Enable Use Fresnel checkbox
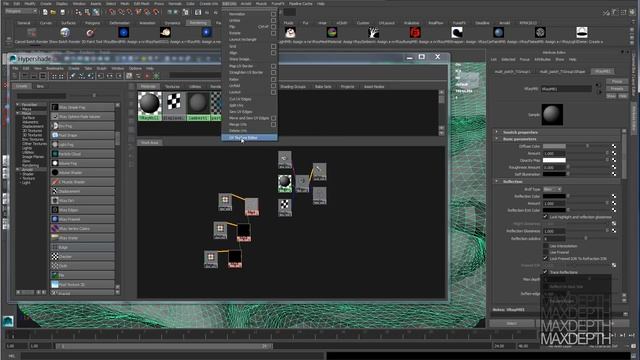The image size is (640, 360). pyautogui.click(x=545, y=252)
